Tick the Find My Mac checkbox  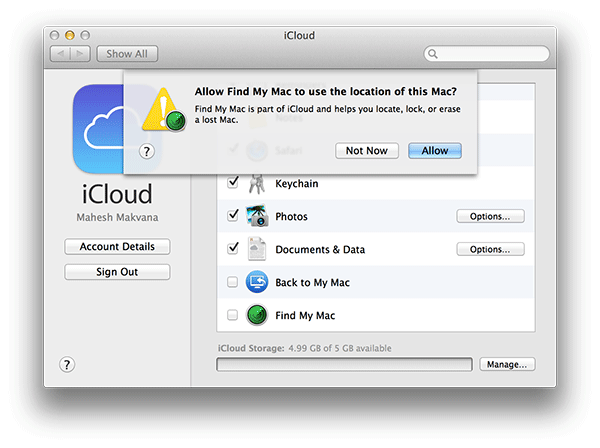pyautogui.click(x=232, y=315)
